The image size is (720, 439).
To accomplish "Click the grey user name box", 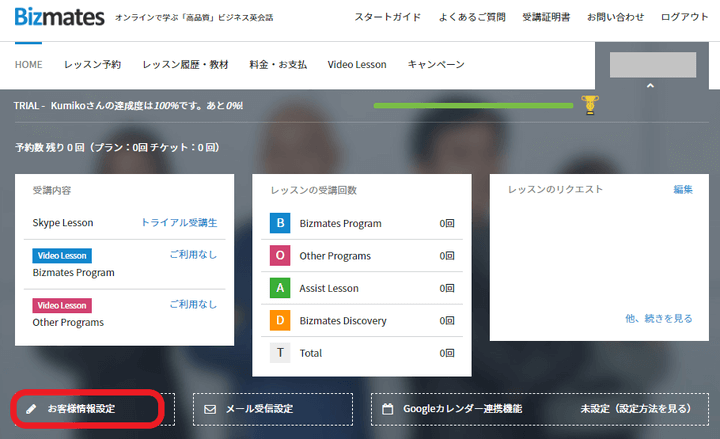I will [652, 65].
